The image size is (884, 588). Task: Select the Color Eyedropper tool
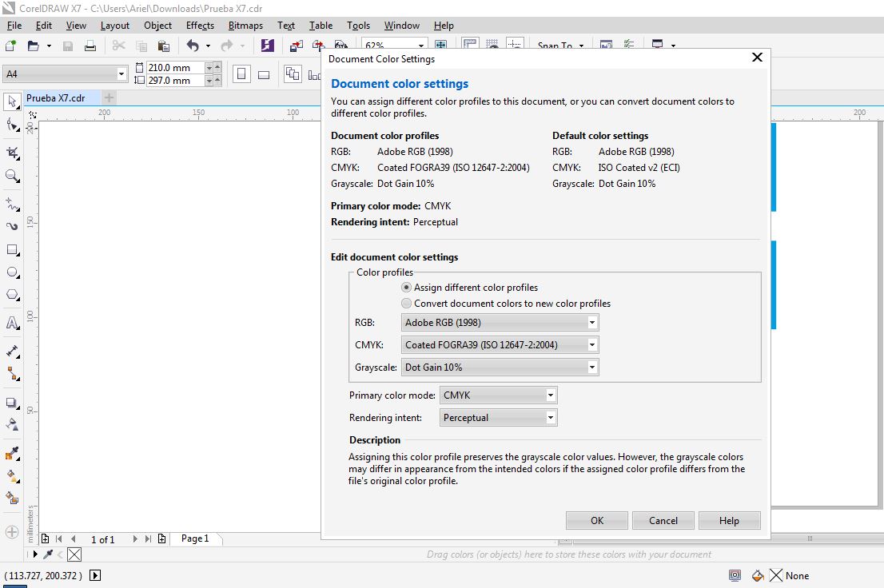coord(12,453)
